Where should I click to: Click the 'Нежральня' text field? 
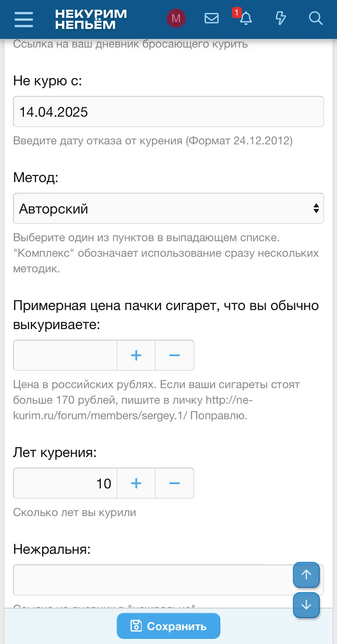[x=153, y=580]
